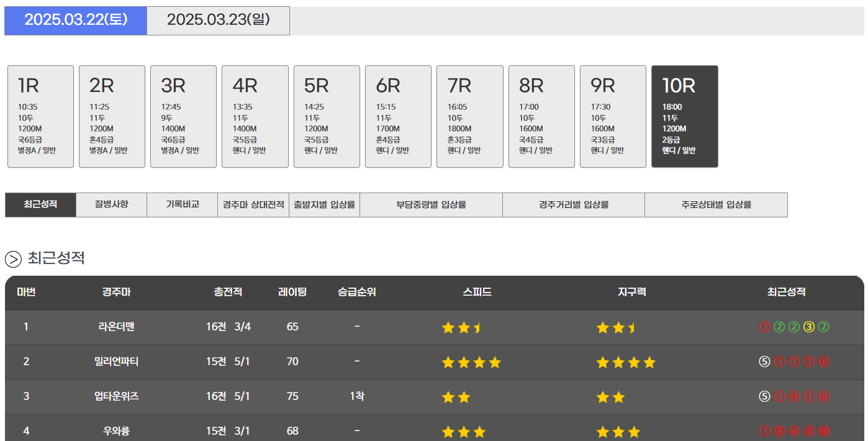The height and width of the screenshot is (441, 868).
Task: Go to the 경주마 상대전적 tab
Action: (x=253, y=204)
